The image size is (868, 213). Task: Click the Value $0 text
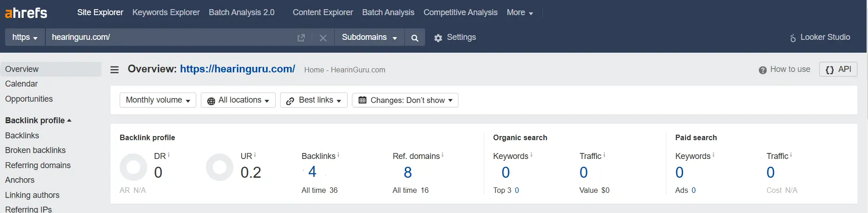tap(594, 190)
